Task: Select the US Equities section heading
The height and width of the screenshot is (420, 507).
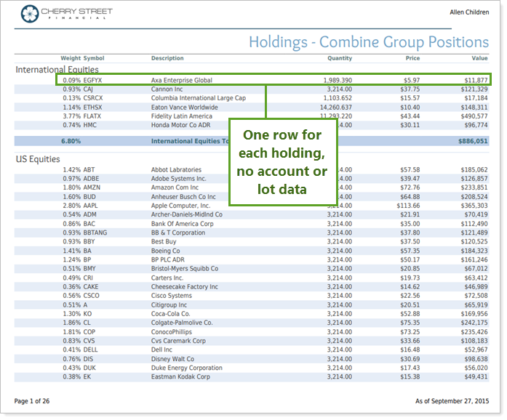Action: (38, 158)
